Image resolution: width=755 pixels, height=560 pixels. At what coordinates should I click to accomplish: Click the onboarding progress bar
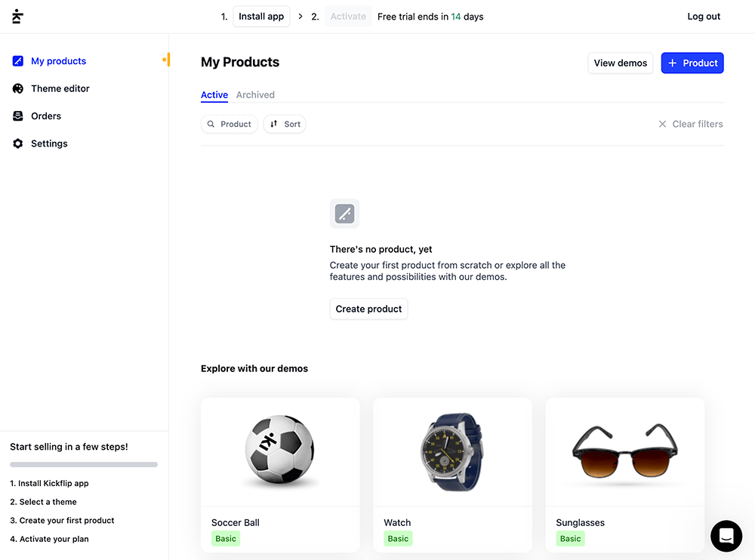[84, 465]
